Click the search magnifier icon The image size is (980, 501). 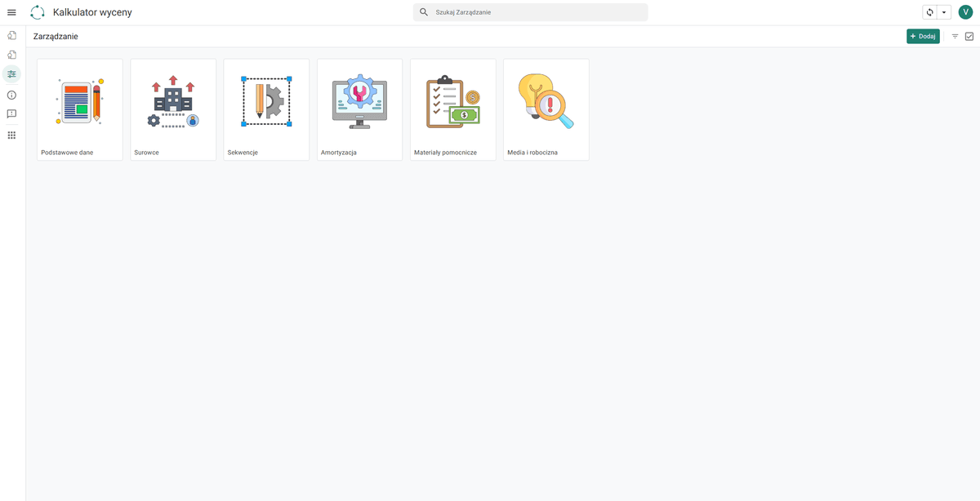(424, 12)
